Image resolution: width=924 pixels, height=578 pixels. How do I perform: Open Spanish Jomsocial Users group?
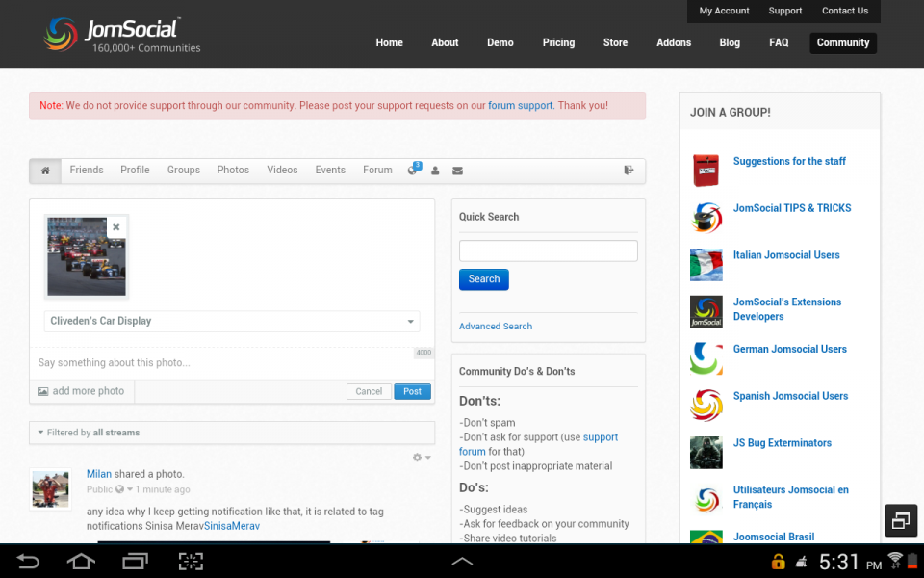click(x=790, y=396)
